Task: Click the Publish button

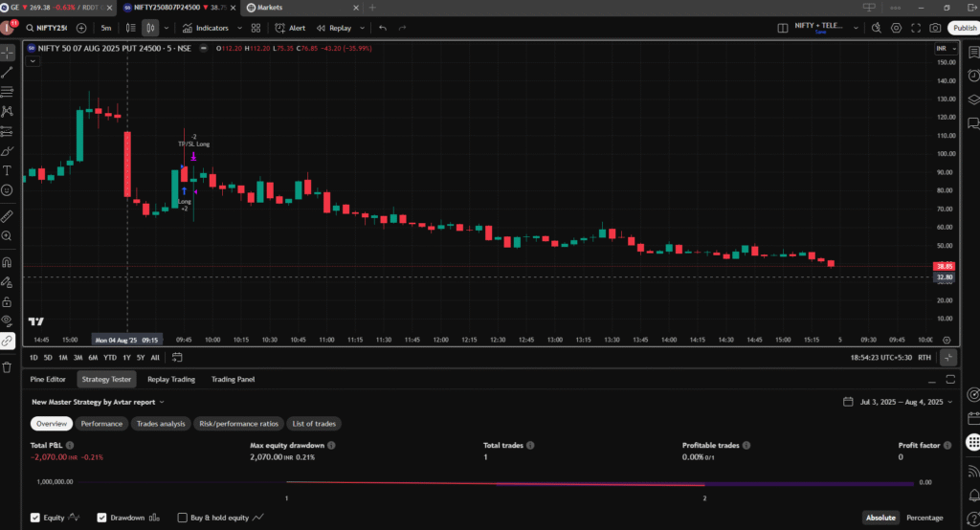Action: (965, 28)
